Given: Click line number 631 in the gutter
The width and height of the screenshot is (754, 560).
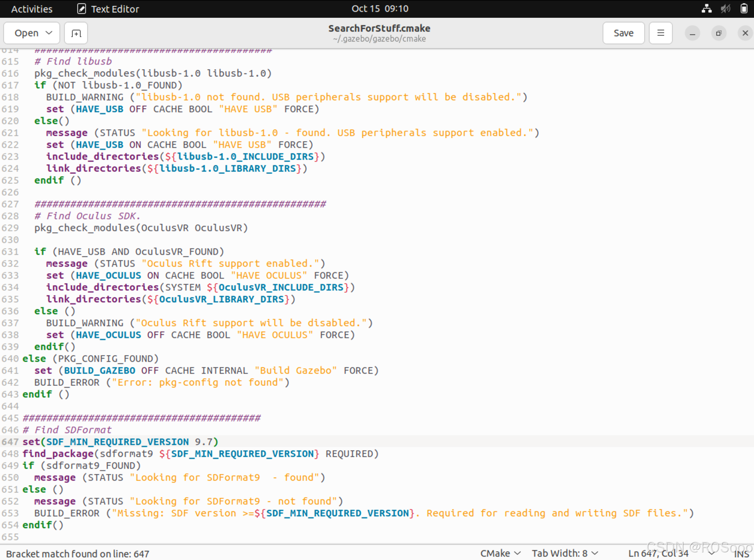Looking at the screenshot, I should [10, 252].
